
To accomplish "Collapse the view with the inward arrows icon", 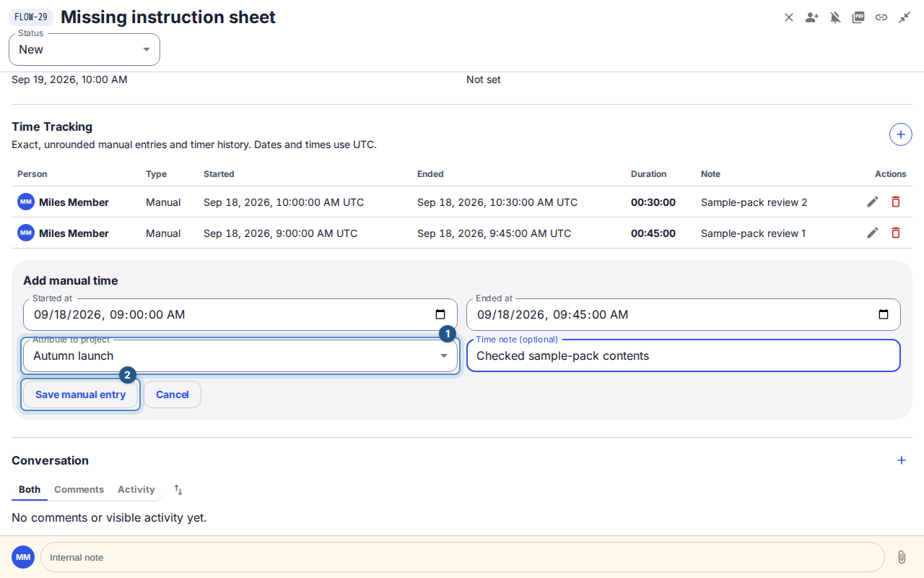I will point(905,17).
